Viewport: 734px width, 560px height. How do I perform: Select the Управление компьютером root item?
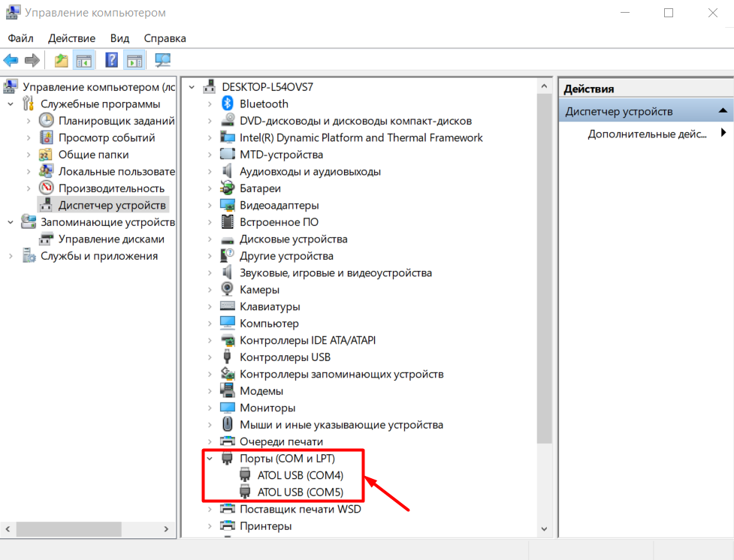(x=98, y=87)
